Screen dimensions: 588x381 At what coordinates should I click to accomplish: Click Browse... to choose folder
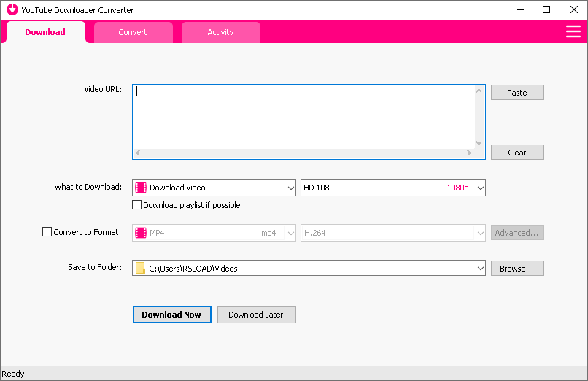click(x=517, y=269)
